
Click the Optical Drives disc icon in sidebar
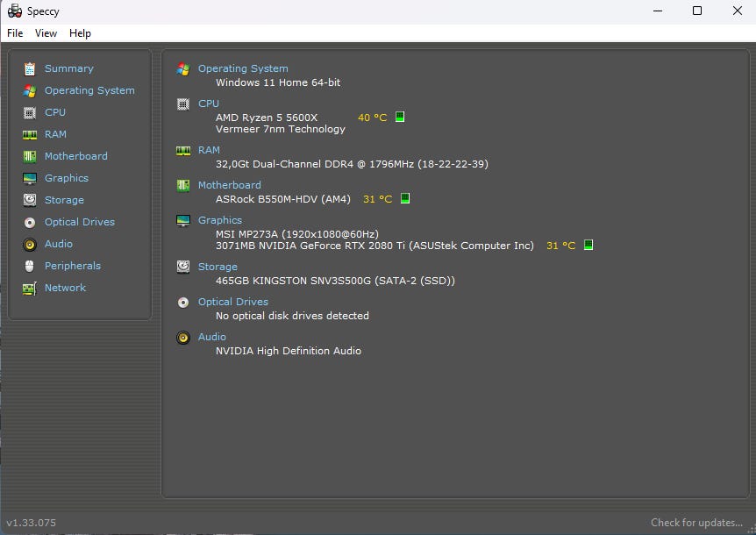(30, 222)
